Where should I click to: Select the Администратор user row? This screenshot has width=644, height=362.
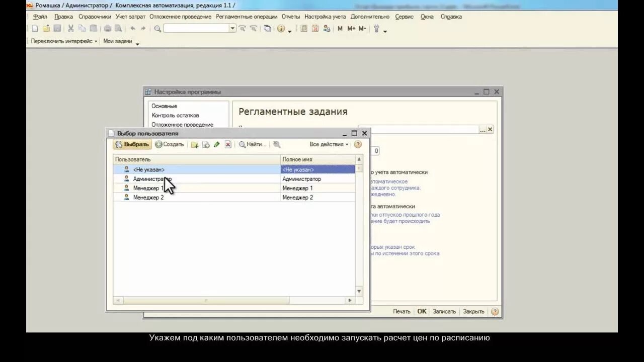click(x=234, y=179)
